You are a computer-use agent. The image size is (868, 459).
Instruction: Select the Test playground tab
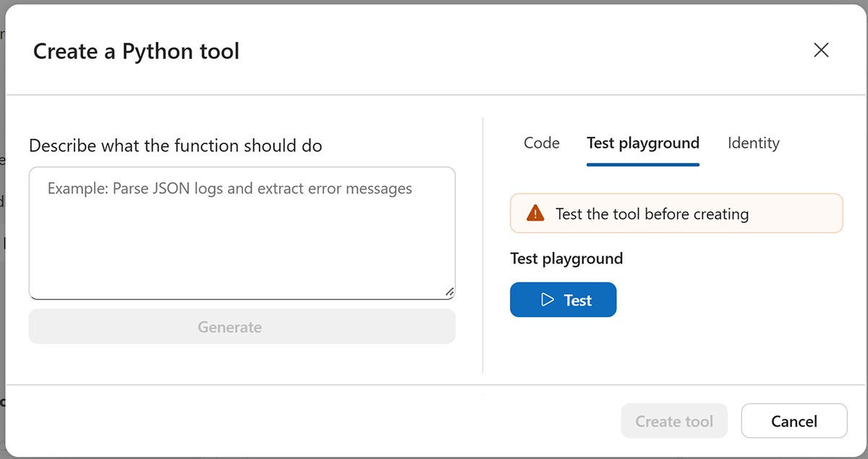click(642, 143)
